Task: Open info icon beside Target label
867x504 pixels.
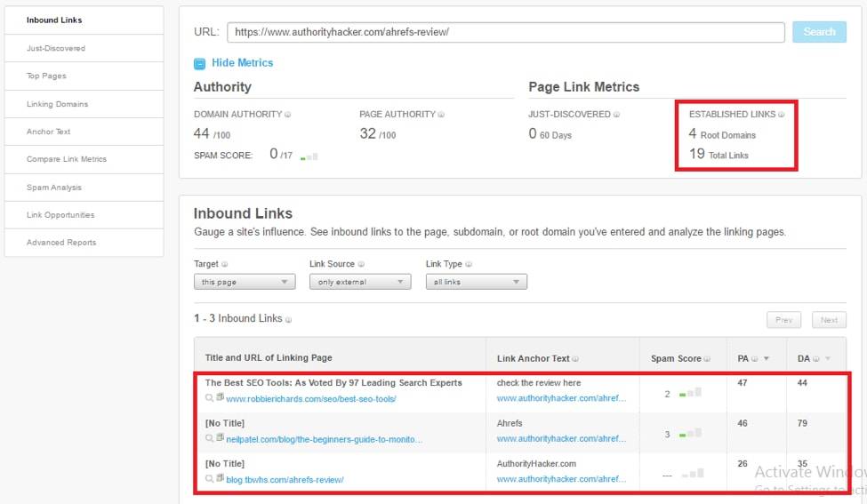Action: tap(224, 264)
